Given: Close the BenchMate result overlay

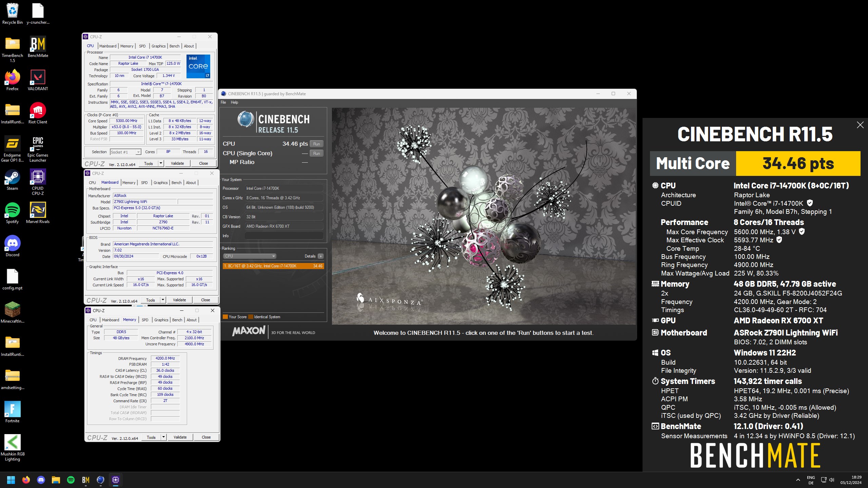Looking at the screenshot, I should (x=860, y=125).
